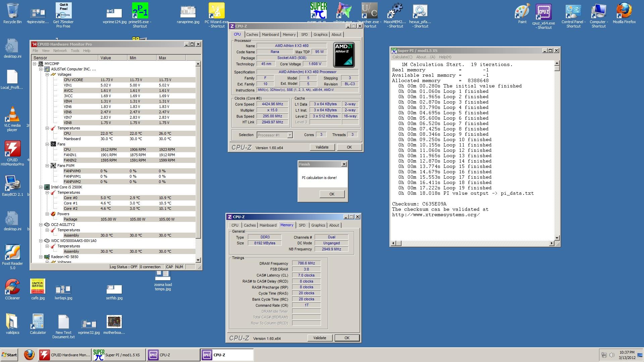644x362 pixels.
Task: Collapse the Voltages group in HWMonitor
Action: click(x=47, y=74)
